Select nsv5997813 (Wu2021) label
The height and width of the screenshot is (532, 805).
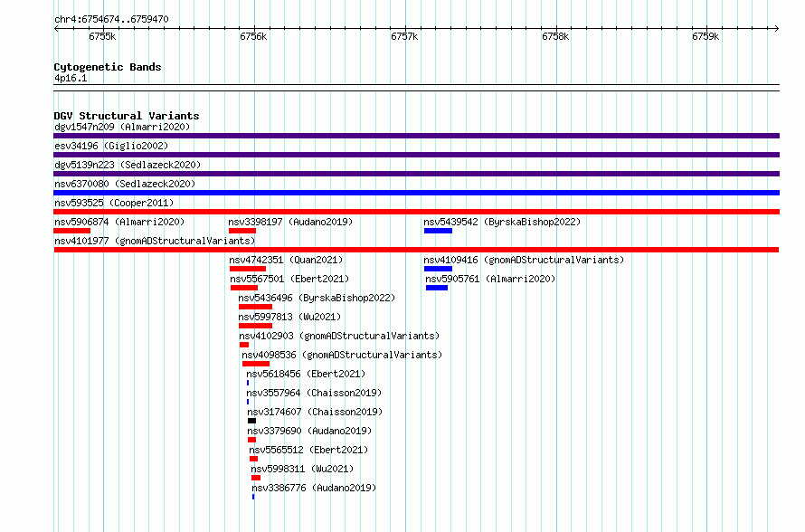coord(289,317)
